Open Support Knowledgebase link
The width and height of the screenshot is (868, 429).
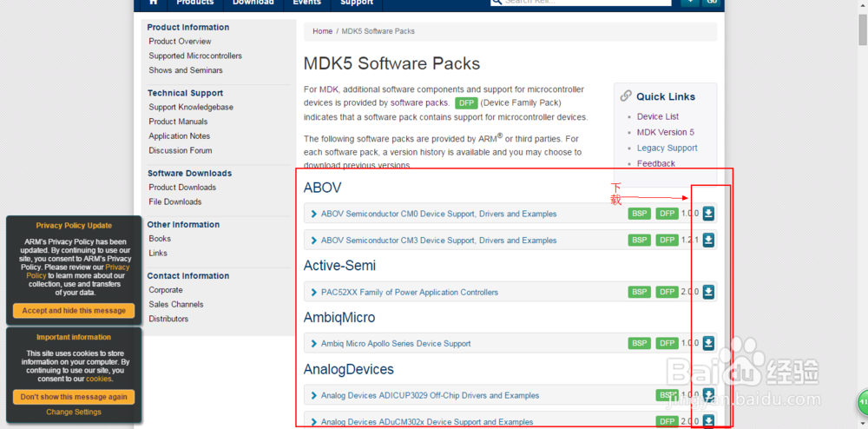pos(191,108)
